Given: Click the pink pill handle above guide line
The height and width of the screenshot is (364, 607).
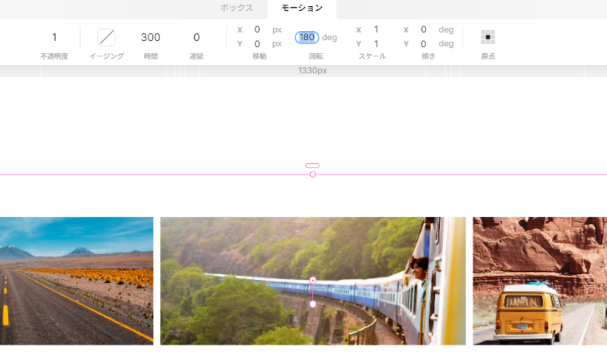Looking at the screenshot, I should click(x=313, y=166).
